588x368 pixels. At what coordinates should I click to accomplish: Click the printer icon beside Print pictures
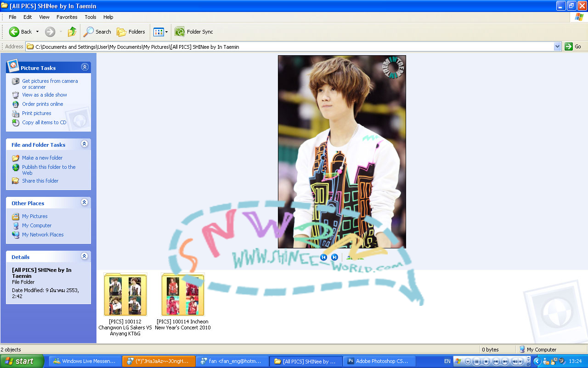16,113
